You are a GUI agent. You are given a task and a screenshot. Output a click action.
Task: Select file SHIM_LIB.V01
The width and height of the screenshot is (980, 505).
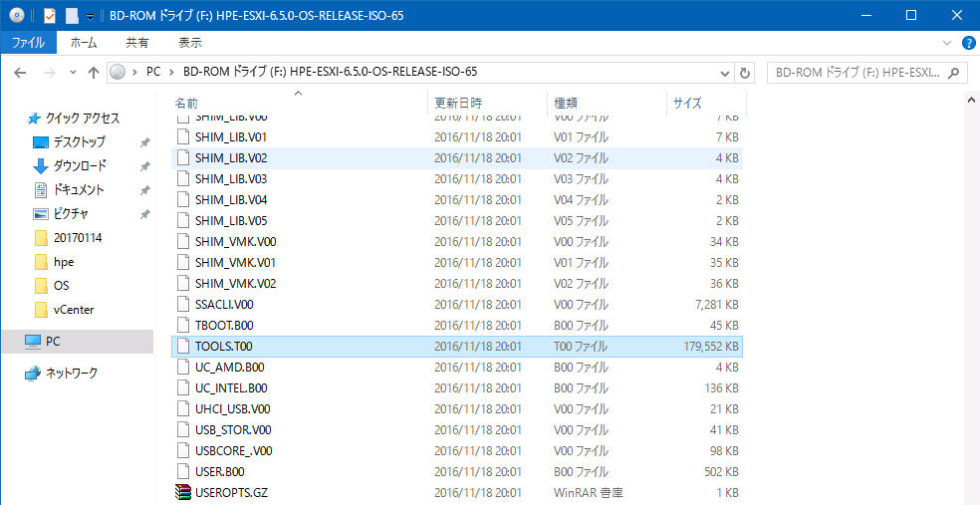(x=457, y=136)
